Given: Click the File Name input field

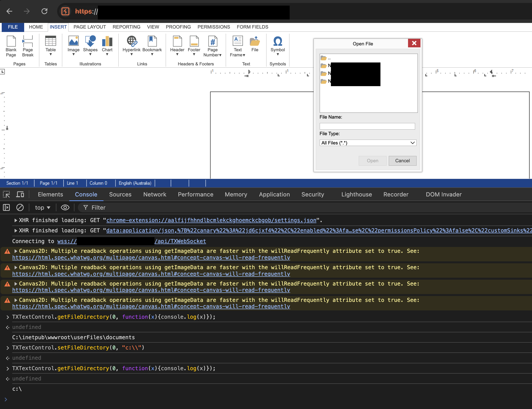Looking at the screenshot, I should point(367,126).
